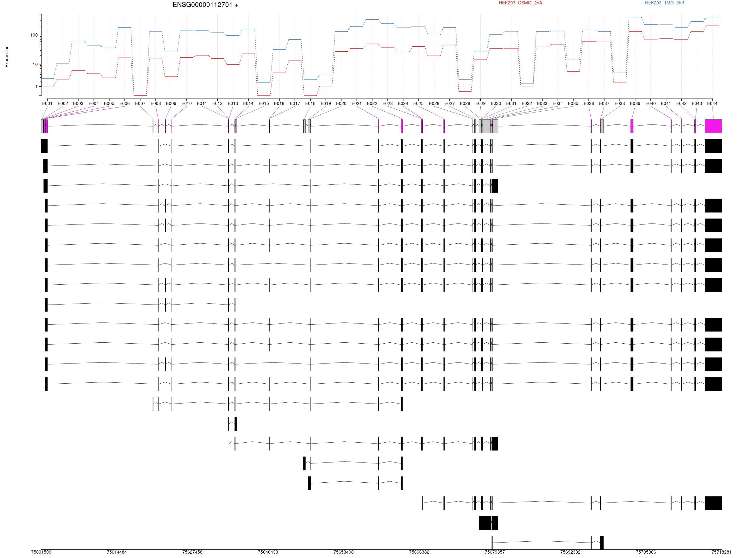The image size is (756, 558).
Task: Click genomic coordinate 75627458
Action: tap(192, 552)
